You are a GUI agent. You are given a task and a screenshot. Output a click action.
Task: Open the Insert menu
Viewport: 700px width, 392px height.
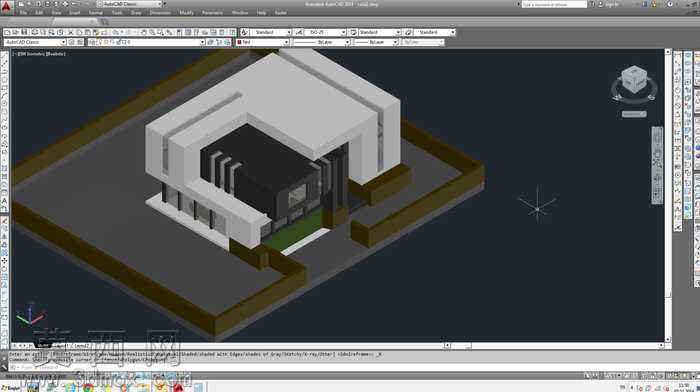coord(75,13)
